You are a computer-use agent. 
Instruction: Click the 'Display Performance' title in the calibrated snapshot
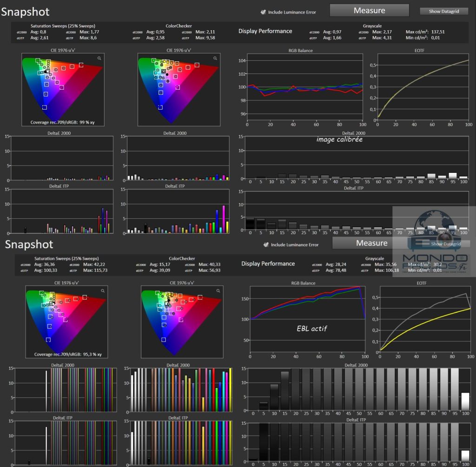click(x=265, y=31)
